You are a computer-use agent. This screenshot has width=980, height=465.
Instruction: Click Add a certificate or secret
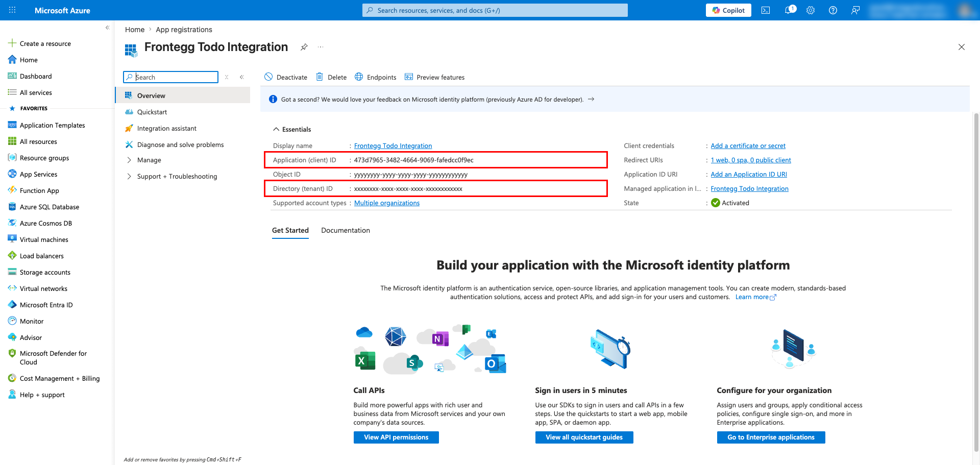[x=748, y=145]
